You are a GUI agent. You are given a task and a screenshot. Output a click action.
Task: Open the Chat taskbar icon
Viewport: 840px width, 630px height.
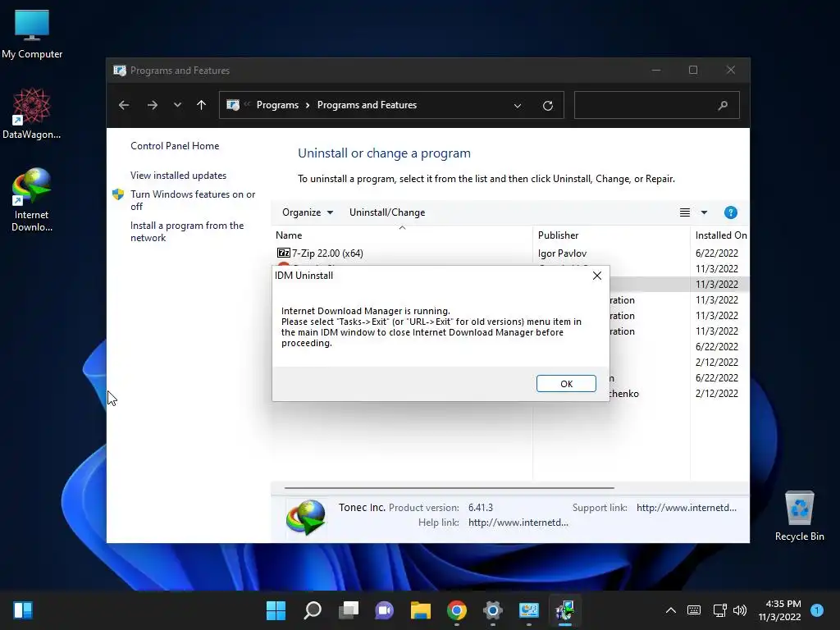[x=384, y=610]
